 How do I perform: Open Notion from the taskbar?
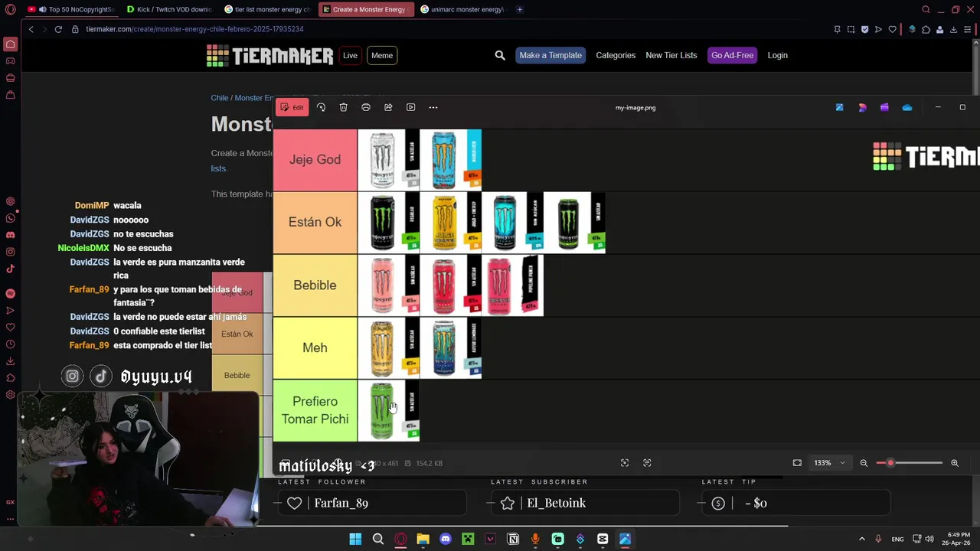513,539
